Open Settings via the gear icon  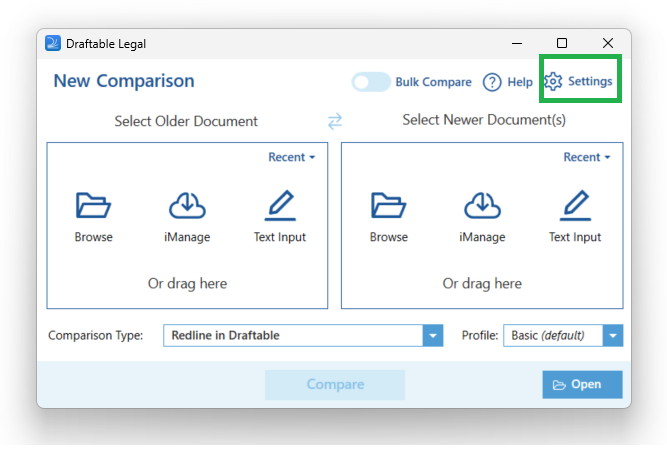coord(553,81)
